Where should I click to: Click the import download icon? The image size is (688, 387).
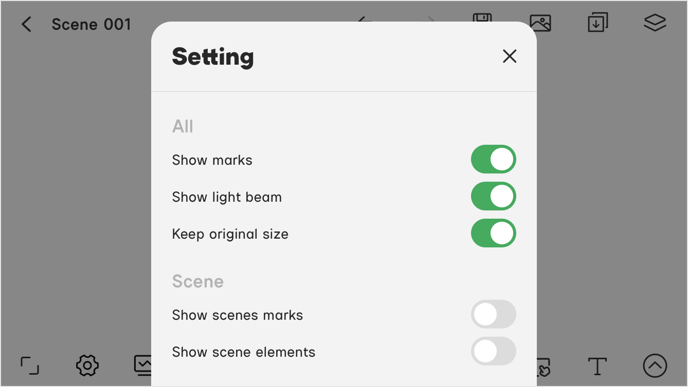coord(598,22)
